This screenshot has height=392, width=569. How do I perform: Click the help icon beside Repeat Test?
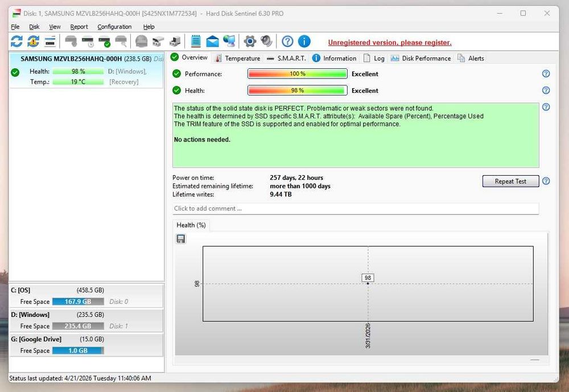546,181
